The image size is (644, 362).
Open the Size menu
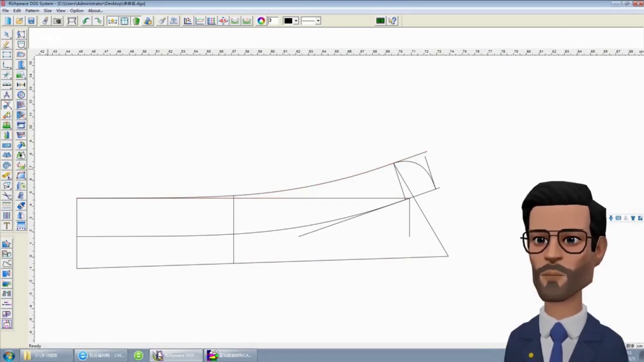point(47,11)
